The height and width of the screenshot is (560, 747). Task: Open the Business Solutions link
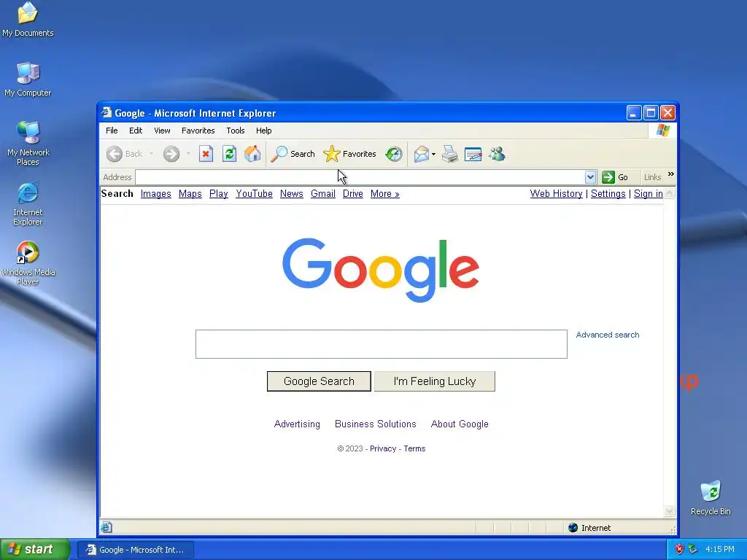coord(376,424)
